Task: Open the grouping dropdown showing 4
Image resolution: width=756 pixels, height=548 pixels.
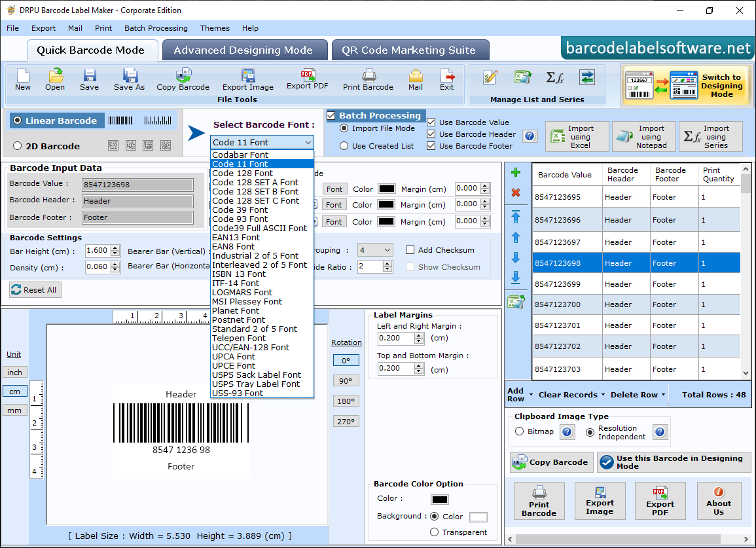Action: point(375,250)
